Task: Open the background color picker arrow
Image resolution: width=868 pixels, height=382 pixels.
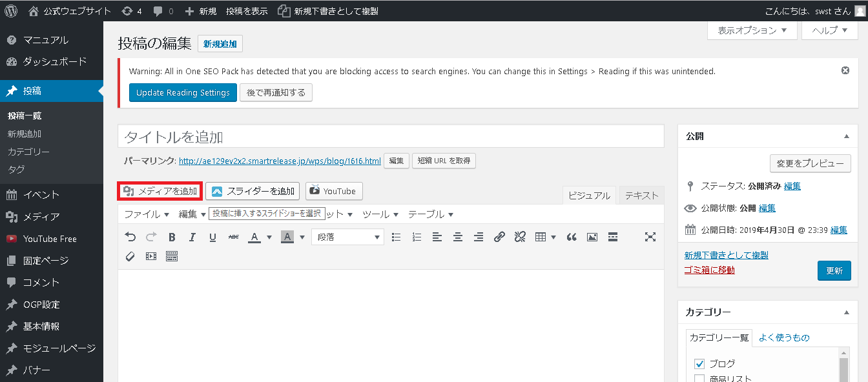Action: tap(302, 237)
